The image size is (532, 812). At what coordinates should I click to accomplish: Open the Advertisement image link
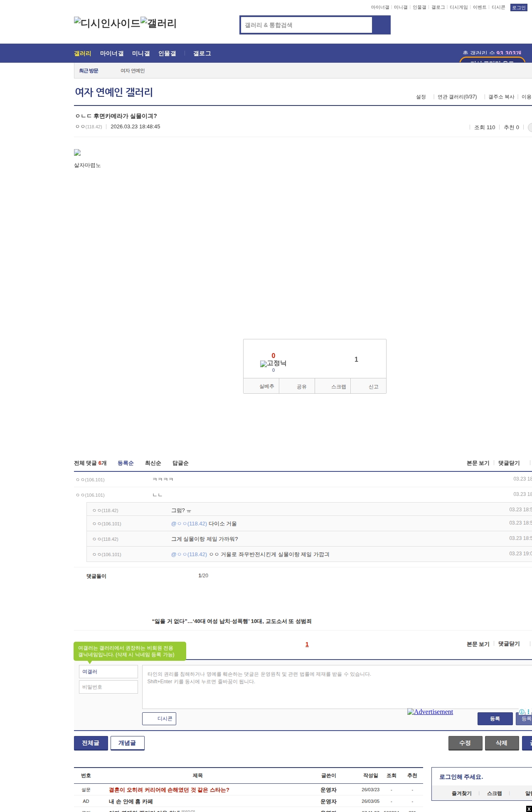430,712
